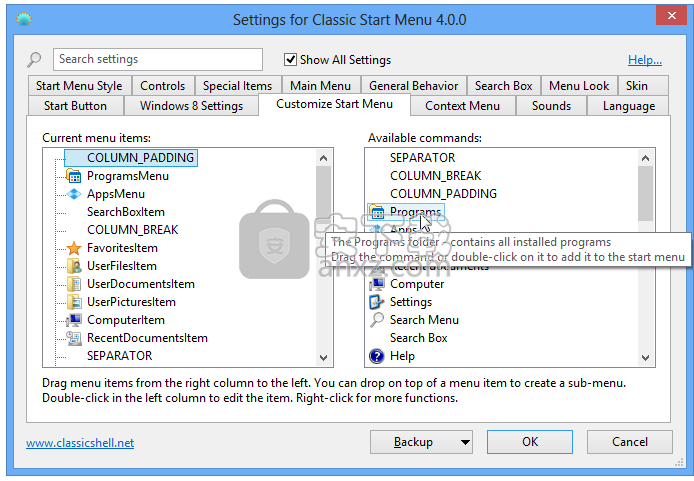Viewport: 694px width, 481px height.
Task: Click the UserPicturesItem folder icon
Action: coord(74,302)
